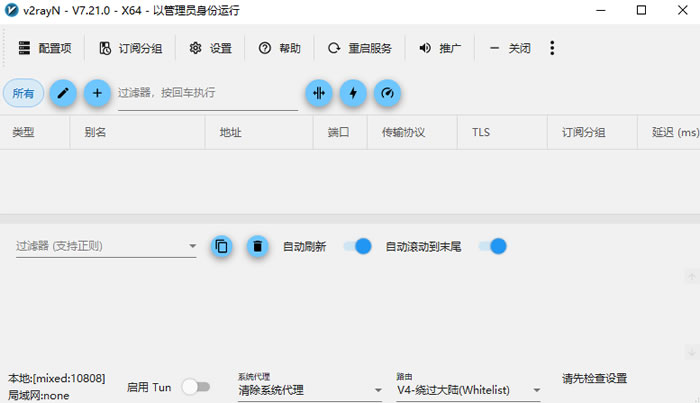Click the pencil edit subscription group icon

(62, 93)
